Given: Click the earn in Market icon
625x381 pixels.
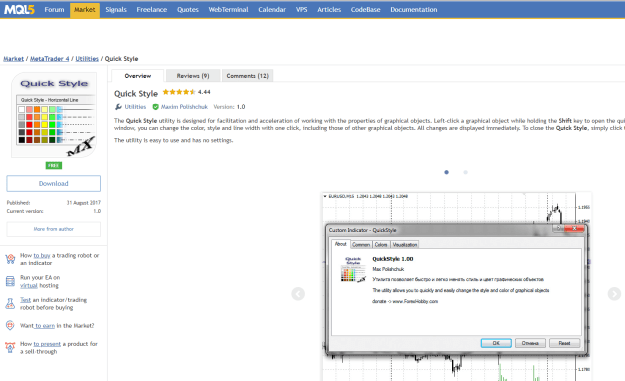Looking at the screenshot, I should [x=10, y=325].
